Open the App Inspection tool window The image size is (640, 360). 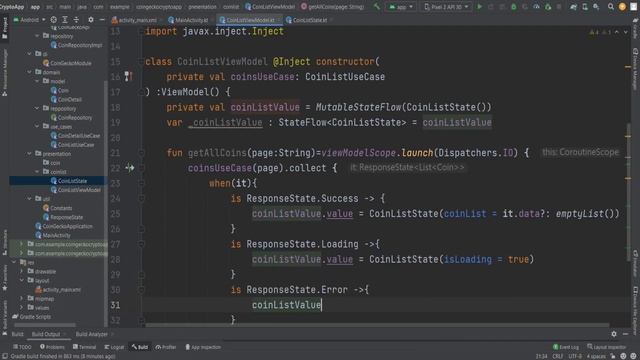click(203, 347)
